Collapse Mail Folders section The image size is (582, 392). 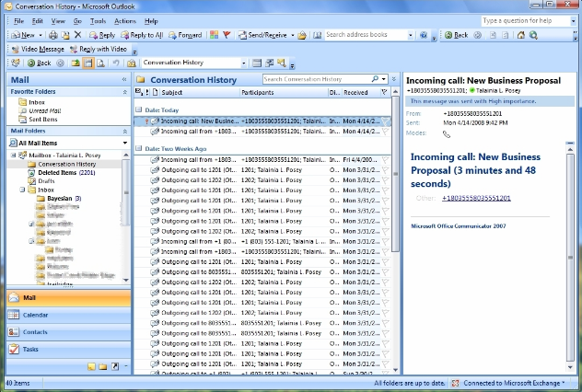124,132
